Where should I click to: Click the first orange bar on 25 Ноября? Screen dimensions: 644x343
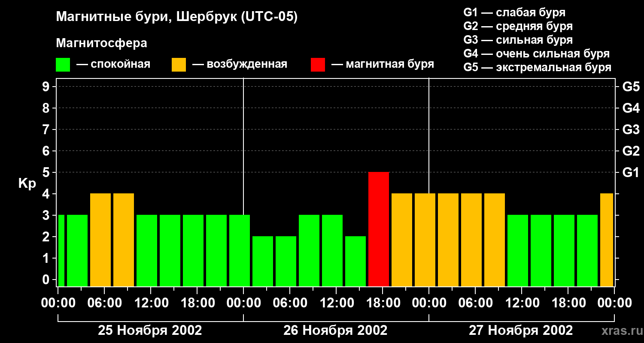pos(100,240)
